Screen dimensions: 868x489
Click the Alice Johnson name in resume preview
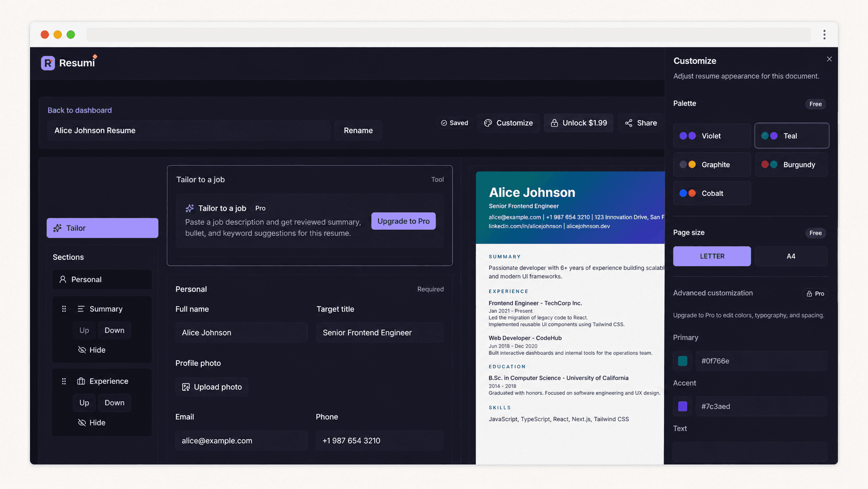[x=532, y=192]
